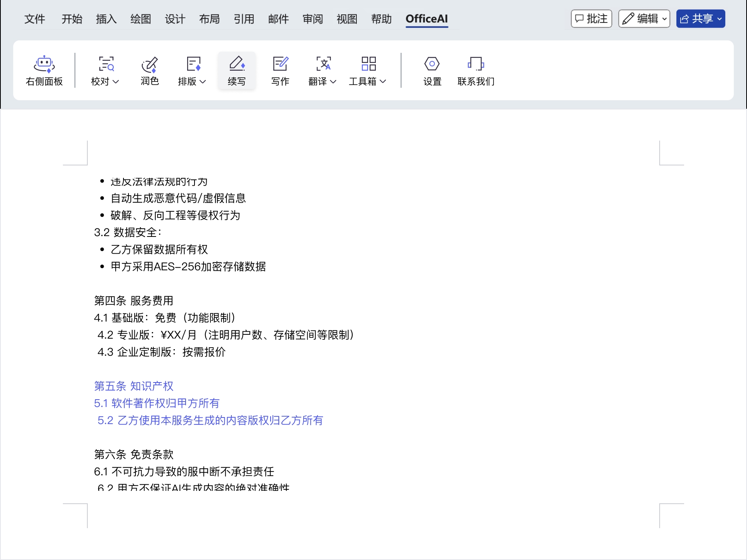This screenshot has height=560, width=747.
Task: Select the 续写 continue-writing tool
Action: [x=236, y=70]
